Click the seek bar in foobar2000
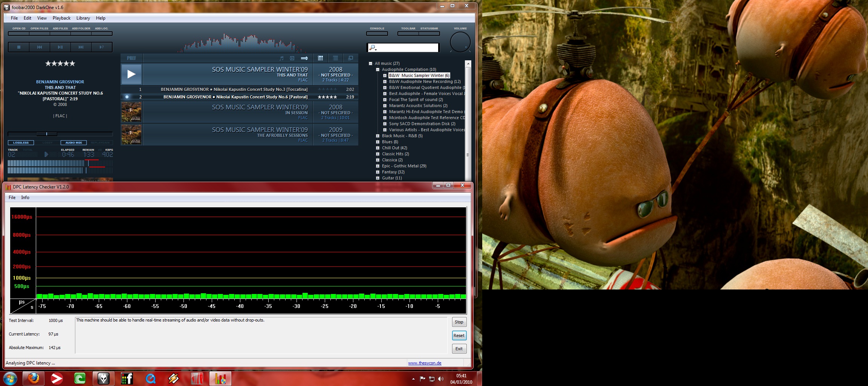 point(60,134)
